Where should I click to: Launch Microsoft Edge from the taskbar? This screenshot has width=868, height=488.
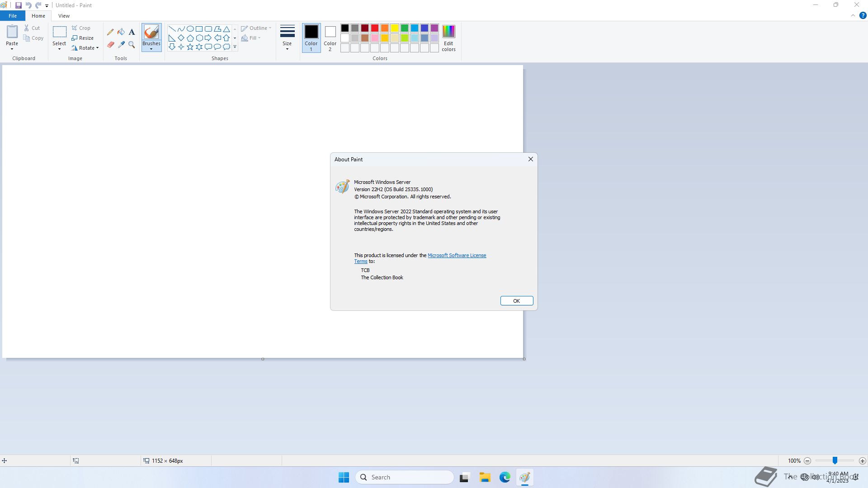[x=505, y=477]
